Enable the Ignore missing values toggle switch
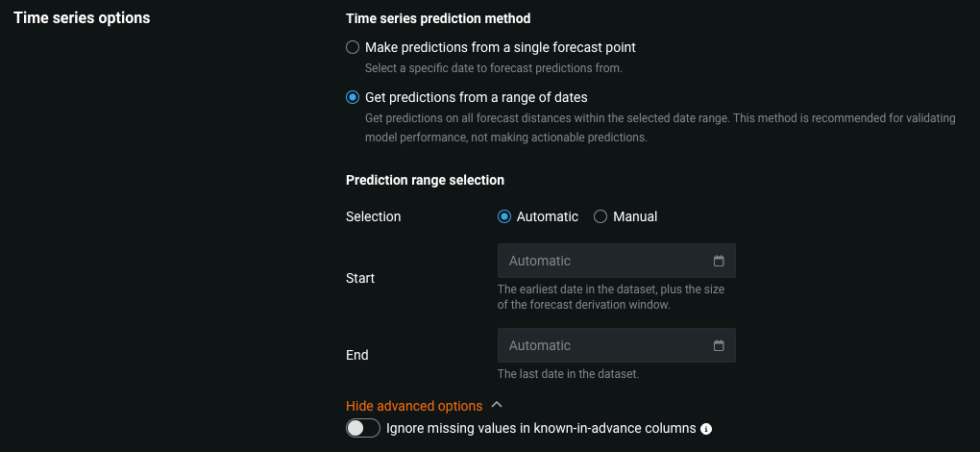This screenshot has height=452, width=980. pos(363,428)
